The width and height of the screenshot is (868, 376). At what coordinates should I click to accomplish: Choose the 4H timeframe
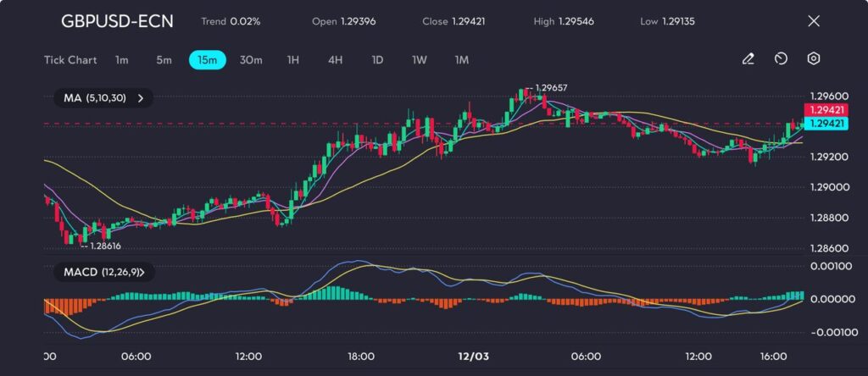[x=336, y=60]
